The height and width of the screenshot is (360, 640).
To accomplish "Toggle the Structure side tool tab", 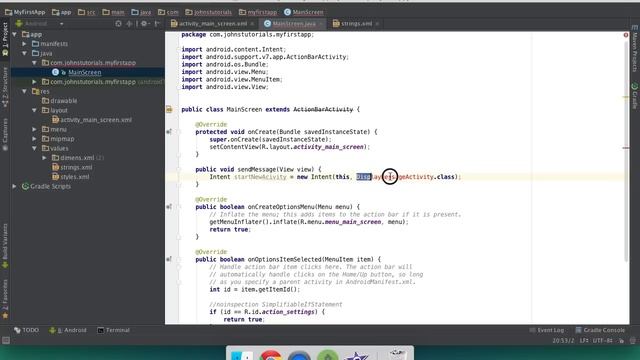I will [x=5, y=87].
